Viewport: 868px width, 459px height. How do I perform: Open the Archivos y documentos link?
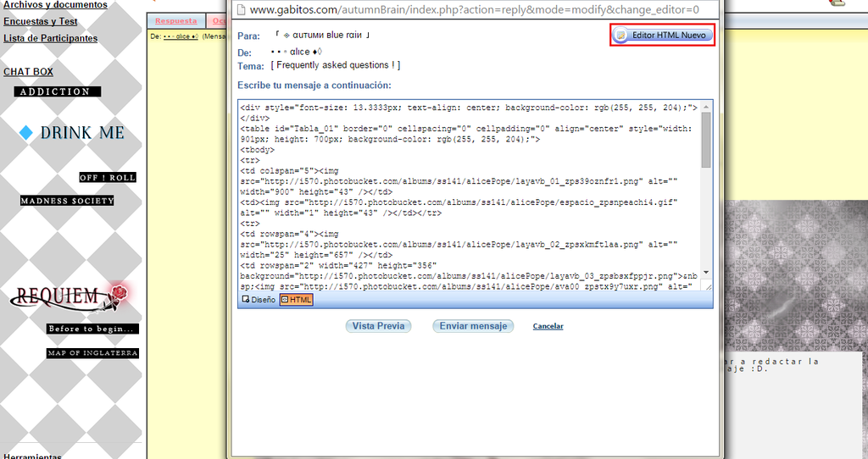[55, 5]
